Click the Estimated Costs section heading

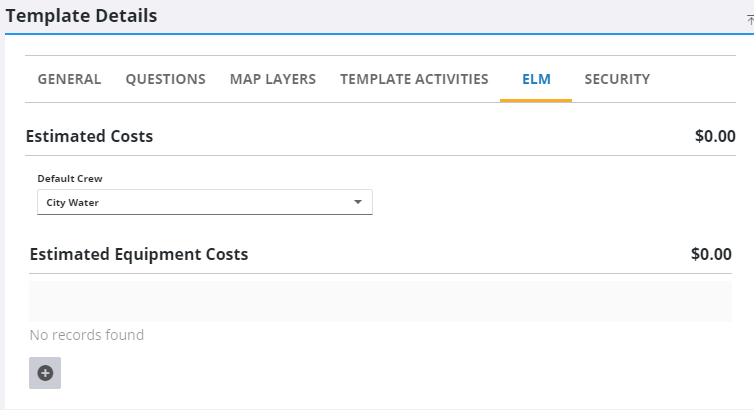89,136
